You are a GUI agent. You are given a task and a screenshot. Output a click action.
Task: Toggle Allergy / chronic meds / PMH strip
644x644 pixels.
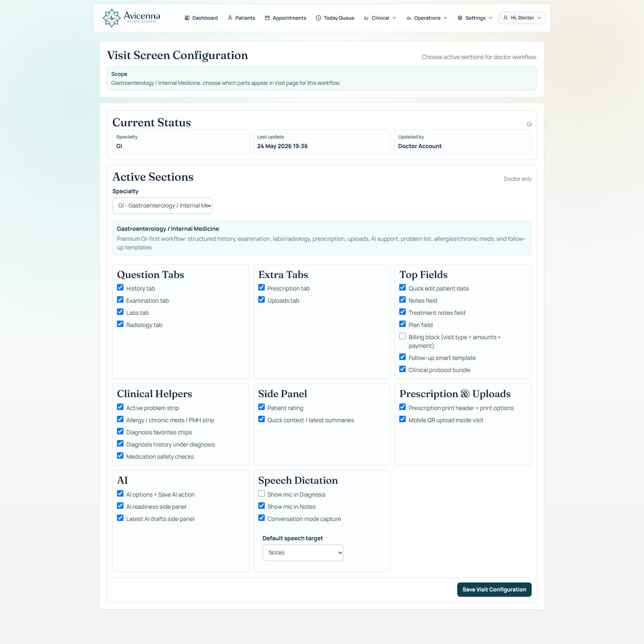tap(120, 419)
